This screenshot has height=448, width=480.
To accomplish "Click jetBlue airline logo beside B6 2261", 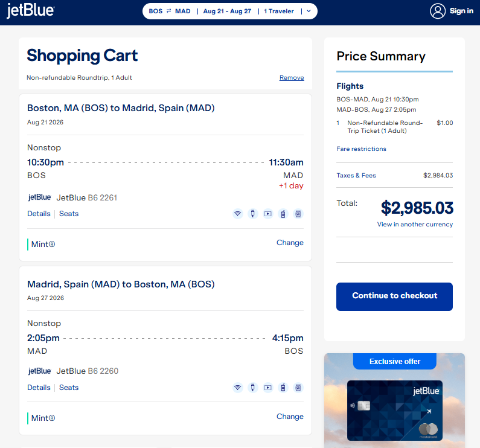I will pos(39,197).
